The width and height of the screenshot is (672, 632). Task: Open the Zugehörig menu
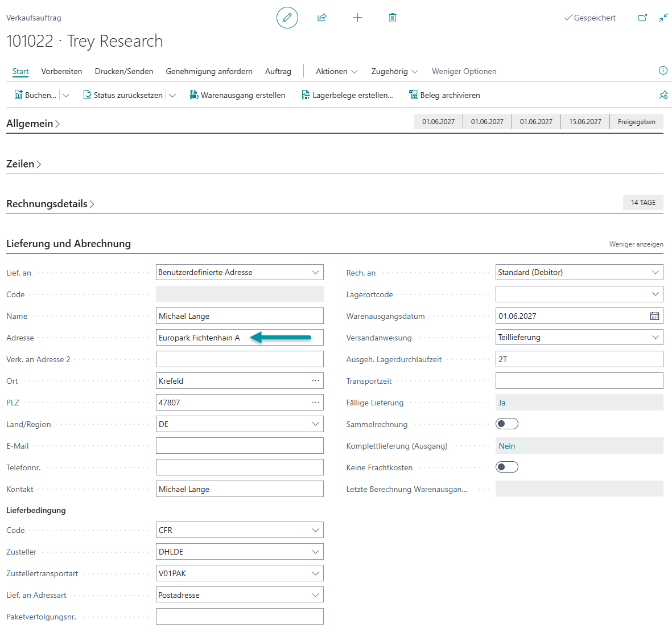(x=394, y=71)
